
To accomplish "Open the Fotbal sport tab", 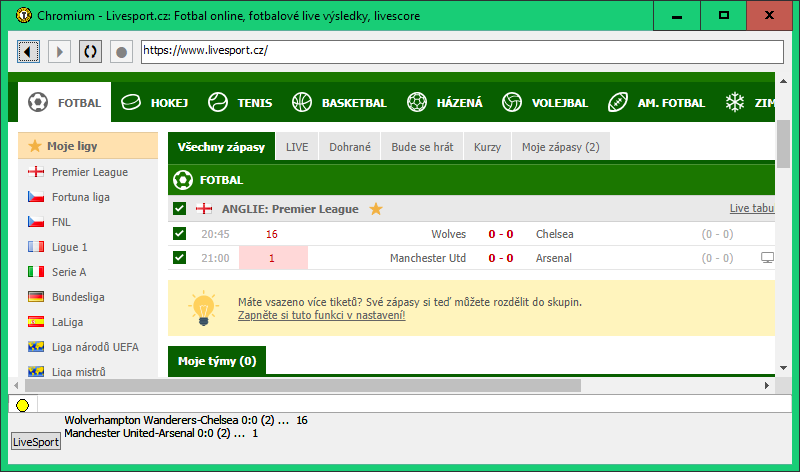I will [x=64, y=102].
